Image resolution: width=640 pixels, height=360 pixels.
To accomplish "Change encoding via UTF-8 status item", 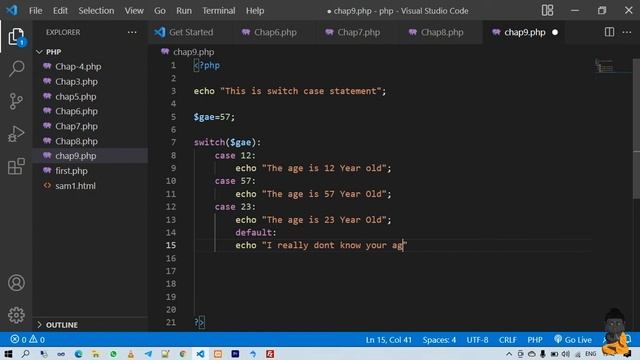I will (477, 340).
